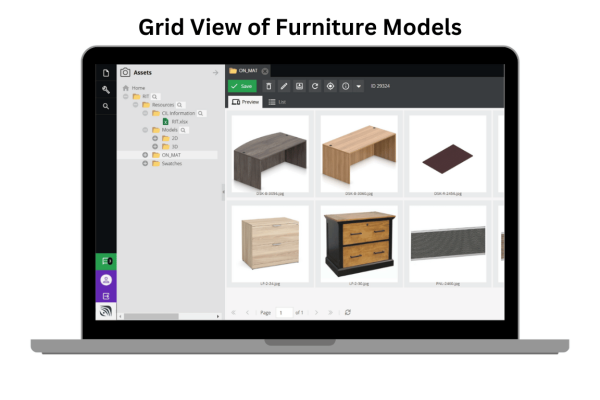Click the green Save button
Viewport: 600px width, 400px height.
(242, 86)
